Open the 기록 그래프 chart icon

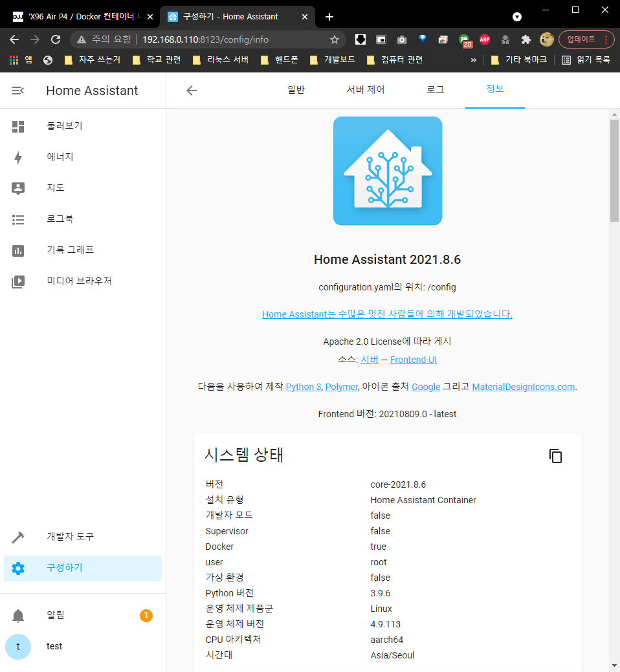[18, 251]
